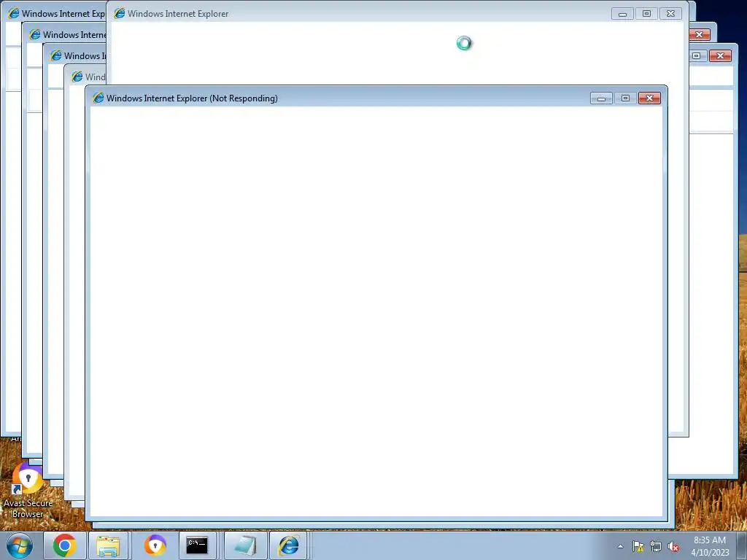Close the second background Internet Explorer window
This screenshot has height=560, width=747.
[700, 34]
